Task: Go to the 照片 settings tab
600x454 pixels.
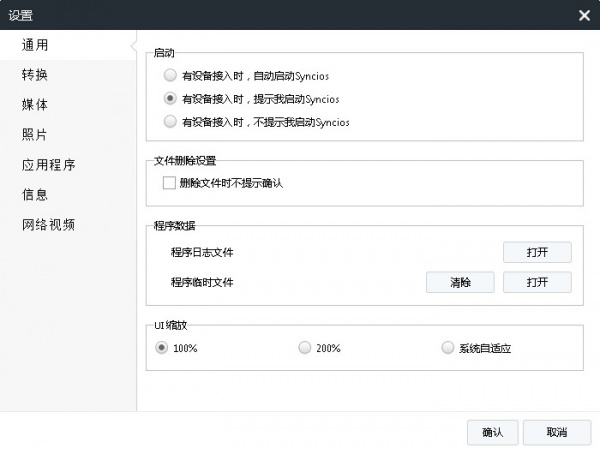Action: (x=35, y=135)
